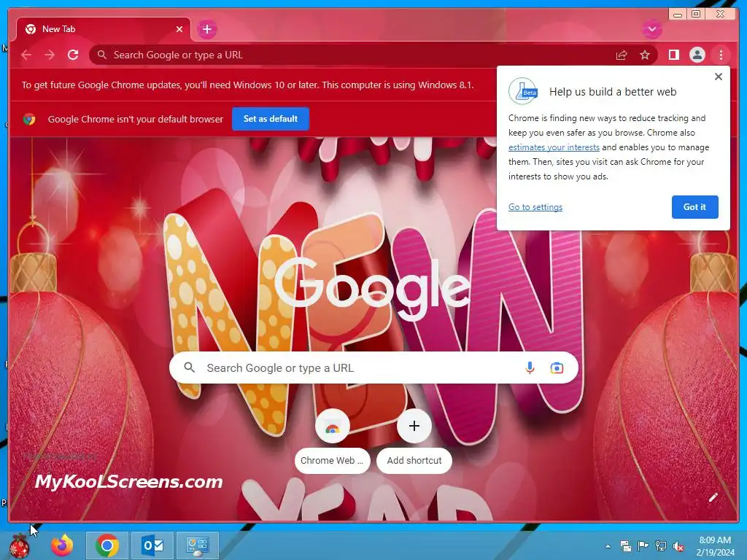
Task: Click the Google logo
Action: pos(371,289)
